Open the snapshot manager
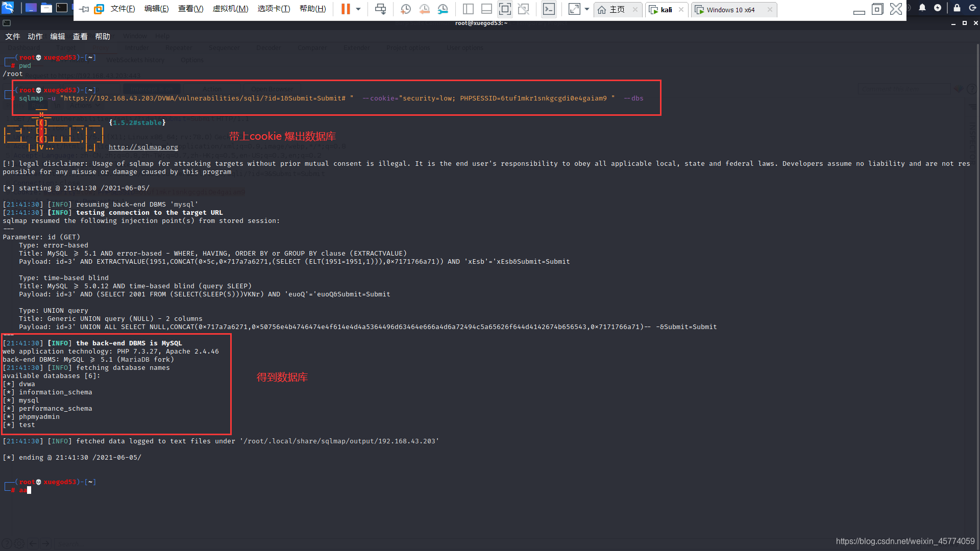This screenshot has height=551, width=980. point(443,9)
